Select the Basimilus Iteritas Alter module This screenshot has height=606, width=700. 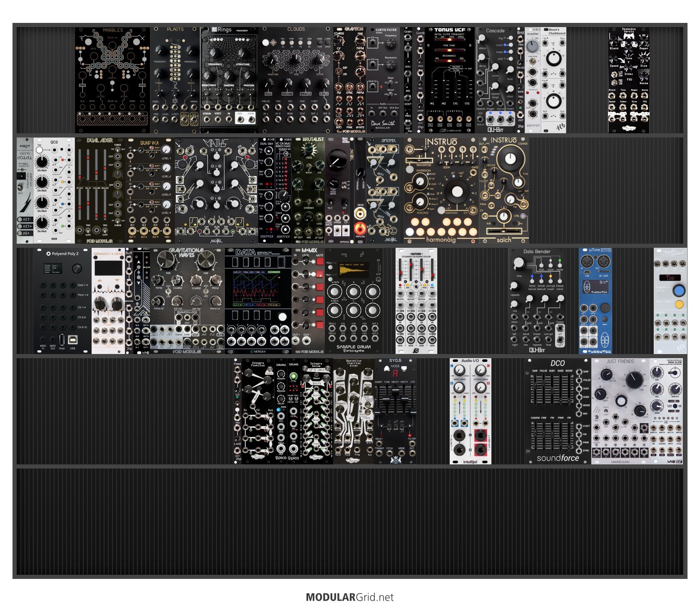[x=354, y=411]
